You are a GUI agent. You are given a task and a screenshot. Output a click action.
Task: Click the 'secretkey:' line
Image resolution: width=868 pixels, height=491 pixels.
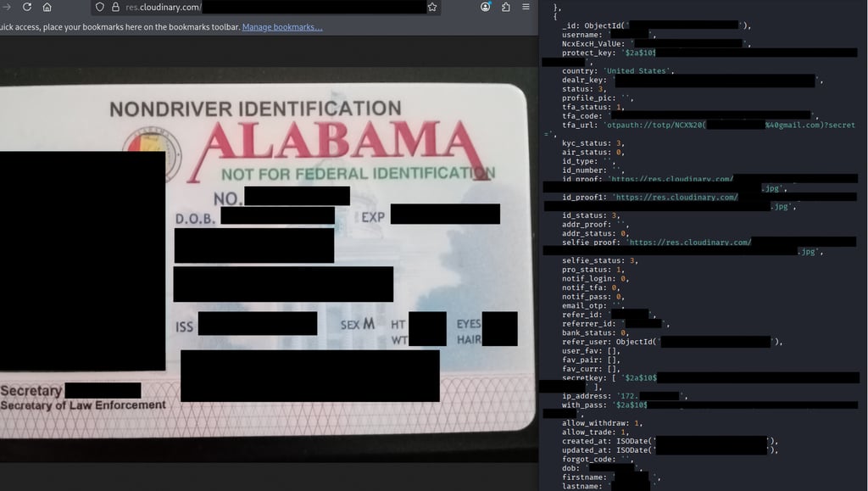coord(711,378)
